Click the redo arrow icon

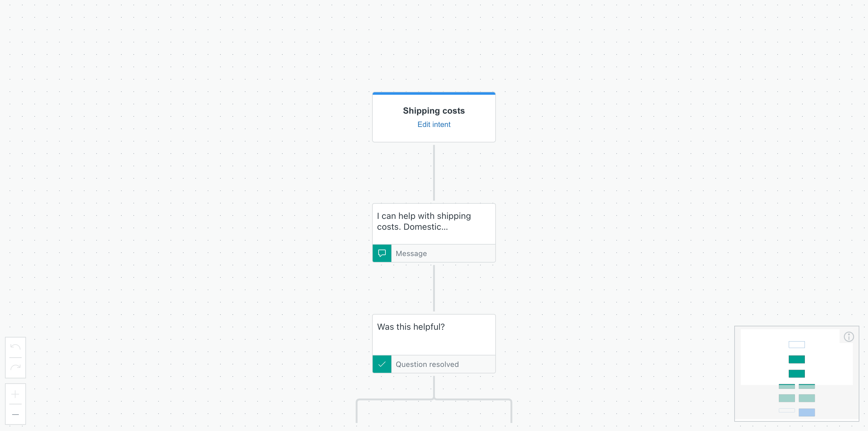pyautogui.click(x=15, y=367)
